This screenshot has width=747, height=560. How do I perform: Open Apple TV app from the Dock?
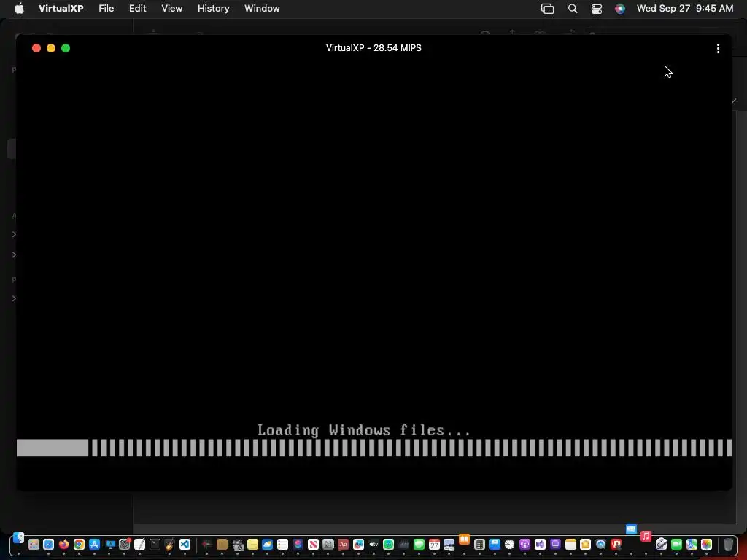(374, 544)
